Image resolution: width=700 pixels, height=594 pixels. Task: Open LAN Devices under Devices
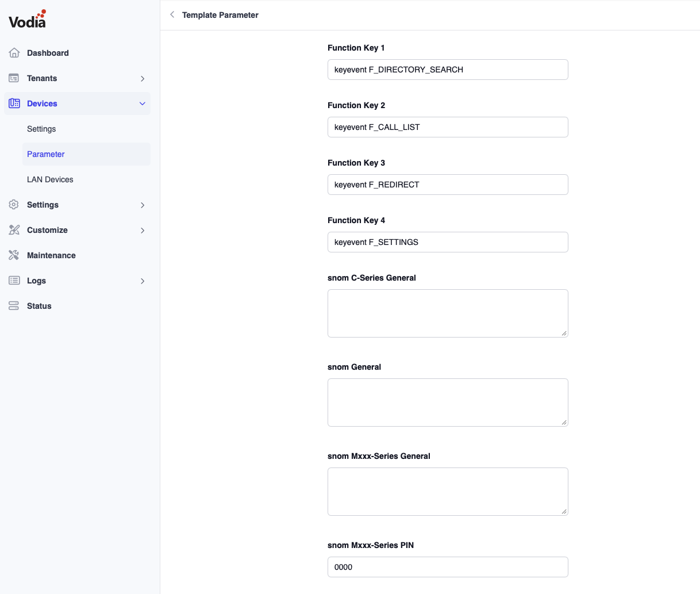[x=50, y=179]
